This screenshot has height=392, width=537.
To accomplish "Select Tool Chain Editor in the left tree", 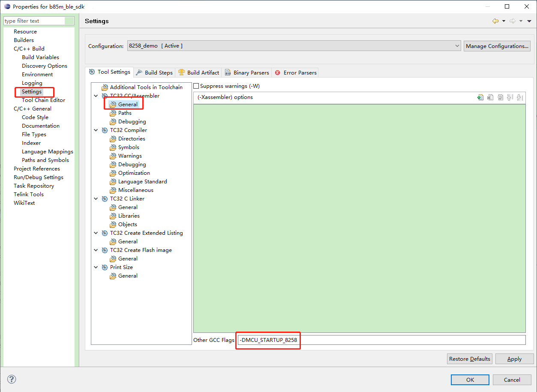I will [44, 100].
